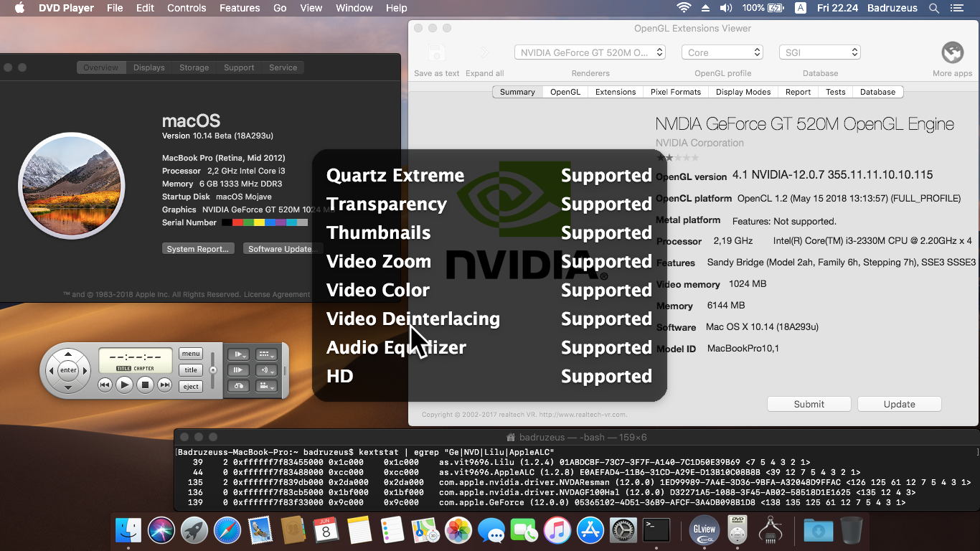This screenshot has width=980, height=551.
Task: Skip to the next chapter on DVD controller
Action: 164,385
